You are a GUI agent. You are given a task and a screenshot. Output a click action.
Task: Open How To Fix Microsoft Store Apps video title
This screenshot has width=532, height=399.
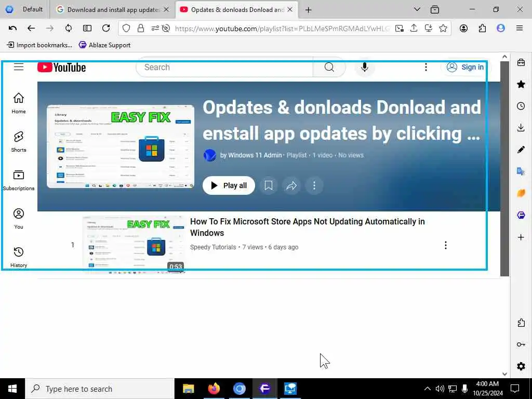[x=307, y=227]
